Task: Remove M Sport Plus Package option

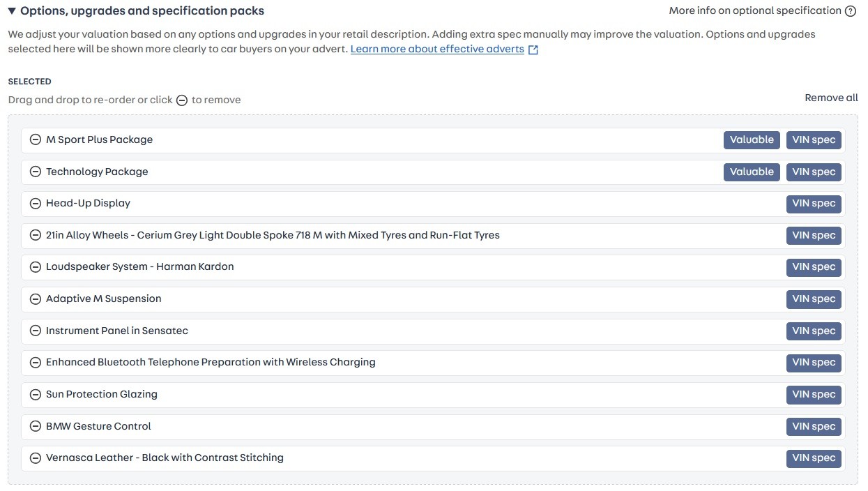Action: tap(35, 139)
